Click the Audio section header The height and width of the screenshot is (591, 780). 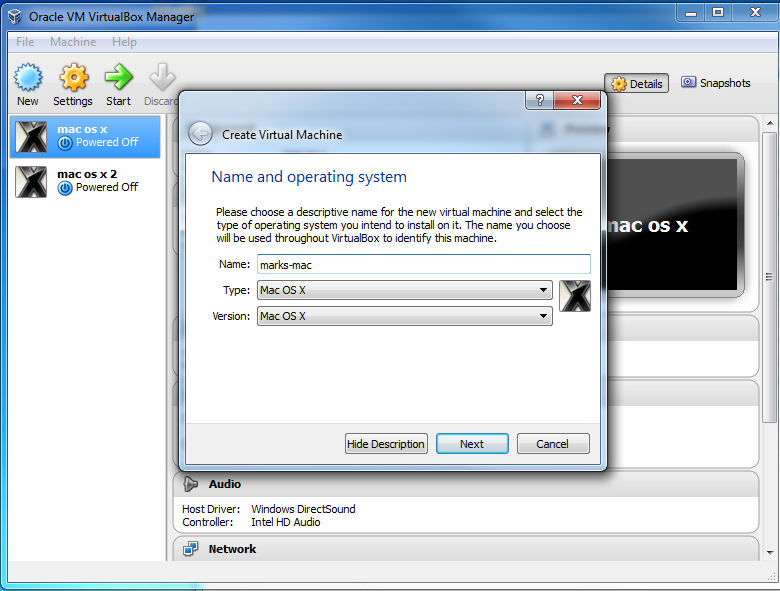click(x=466, y=484)
